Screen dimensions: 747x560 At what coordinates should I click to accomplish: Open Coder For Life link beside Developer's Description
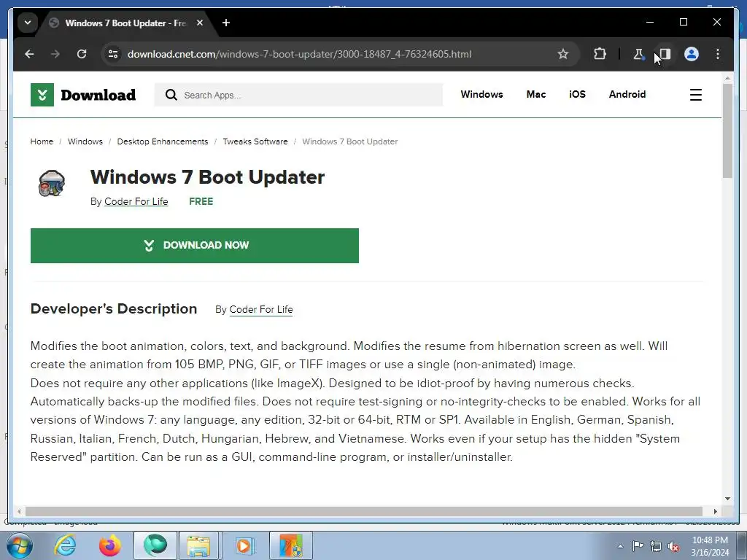point(261,309)
